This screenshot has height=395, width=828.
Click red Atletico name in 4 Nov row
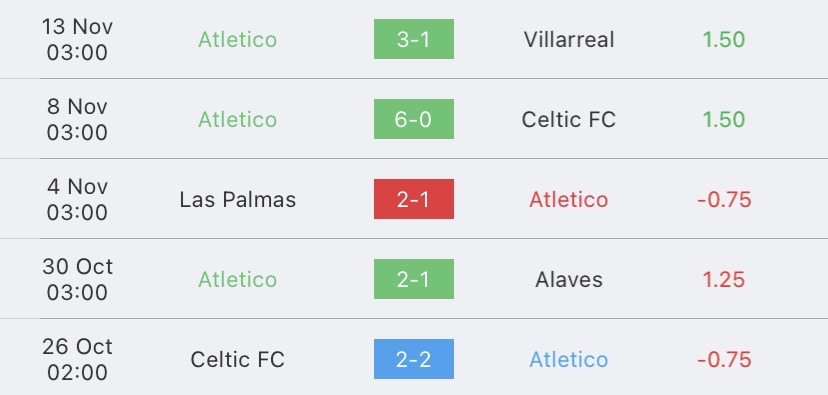(569, 200)
